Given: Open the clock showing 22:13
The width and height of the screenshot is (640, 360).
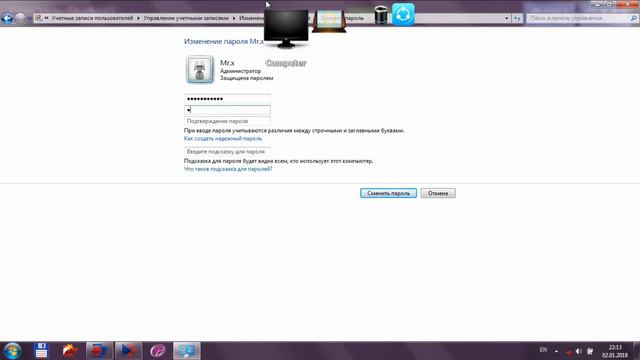Looking at the screenshot, I should click(615, 351).
